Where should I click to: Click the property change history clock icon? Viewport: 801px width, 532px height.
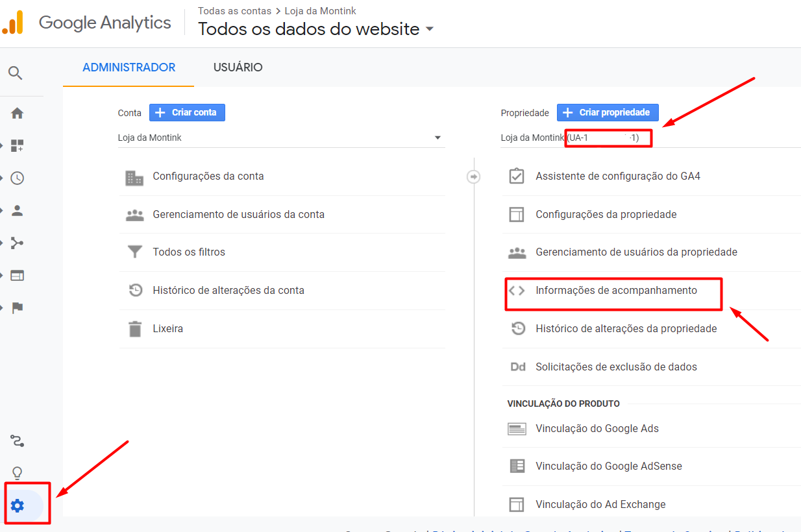click(518, 329)
